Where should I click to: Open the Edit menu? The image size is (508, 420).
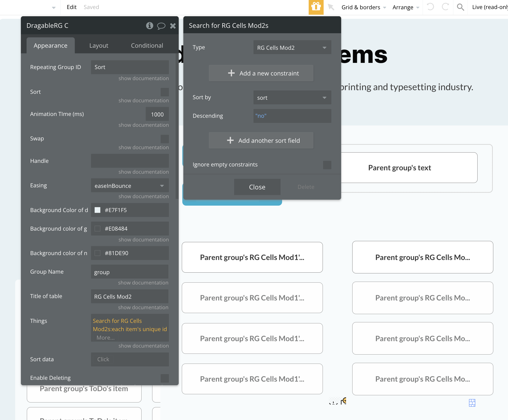coord(71,7)
